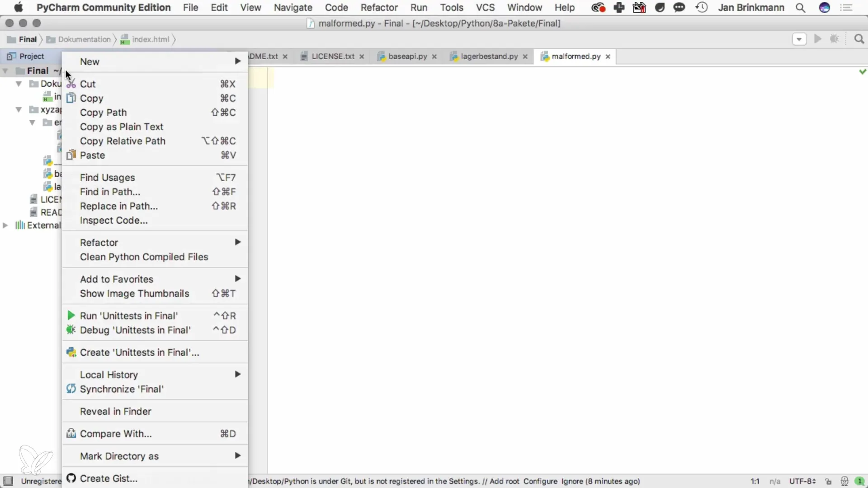Open the UTF-8 encoding selector
Image resolution: width=868 pixels, height=488 pixels.
pos(802,481)
